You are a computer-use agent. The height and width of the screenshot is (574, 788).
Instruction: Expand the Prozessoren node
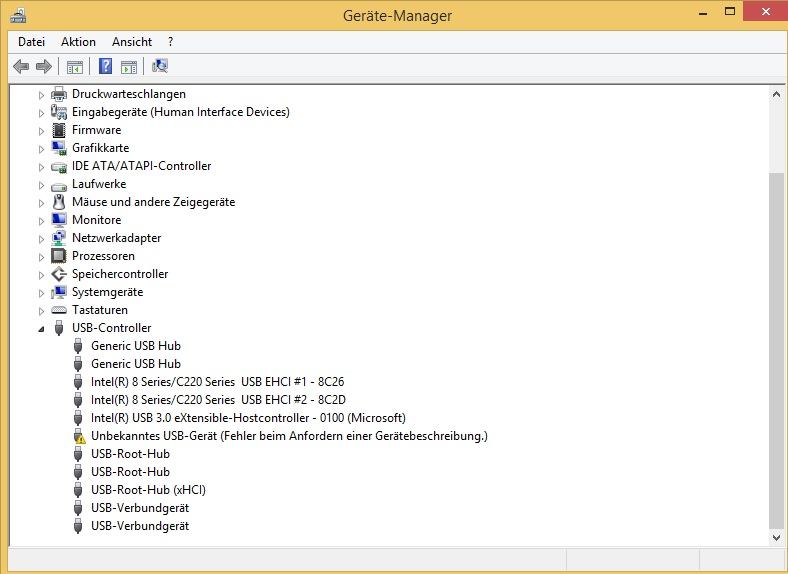(42, 257)
